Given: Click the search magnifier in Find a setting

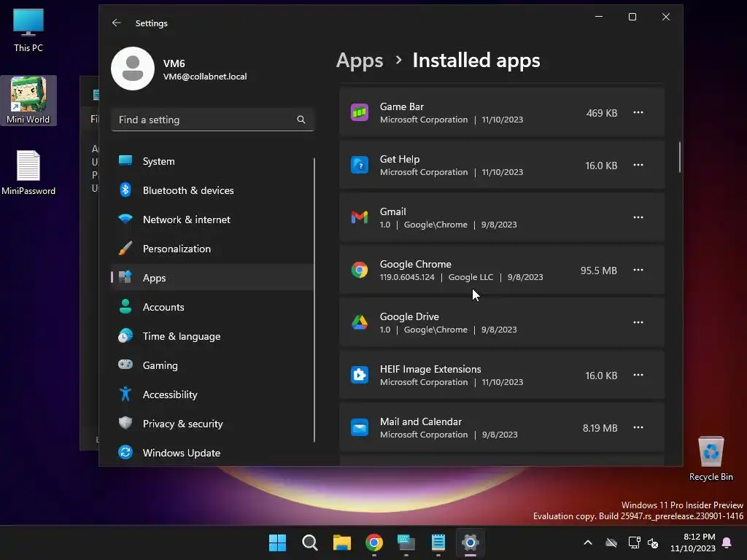Looking at the screenshot, I should (301, 120).
